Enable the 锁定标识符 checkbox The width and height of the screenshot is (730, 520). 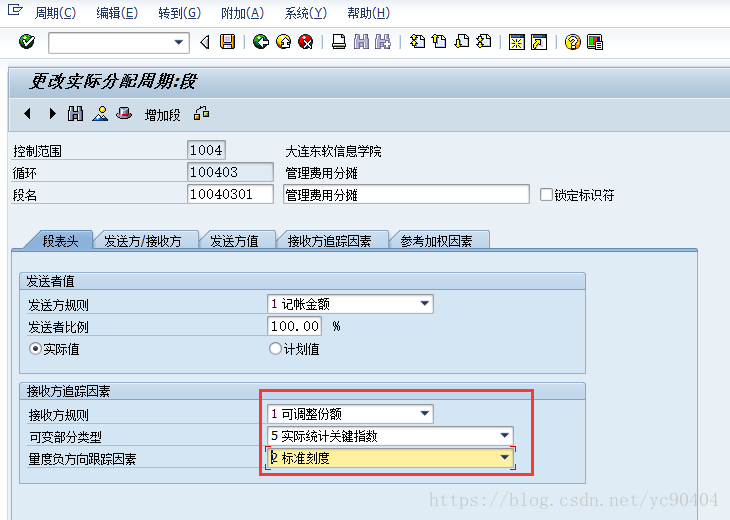[546, 195]
